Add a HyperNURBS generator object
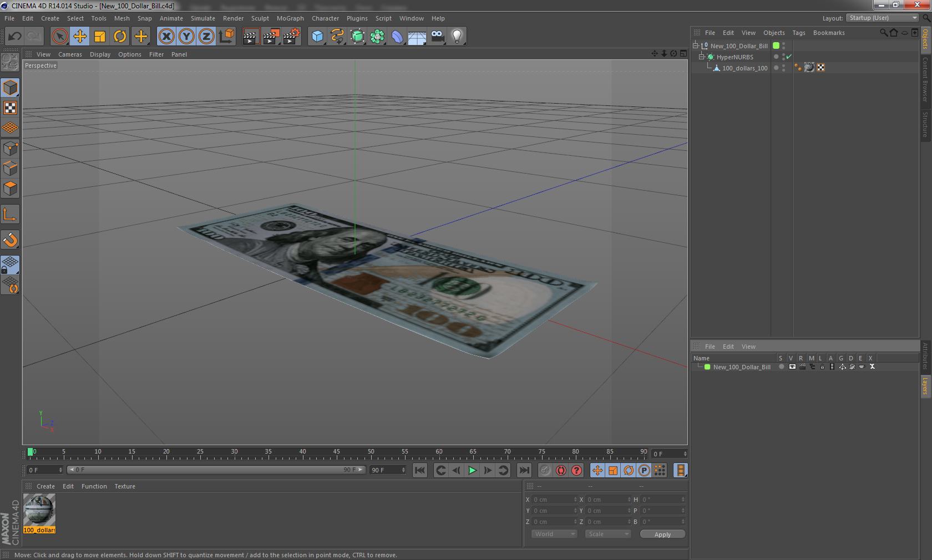932x560 pixels. tap(357, 37)
